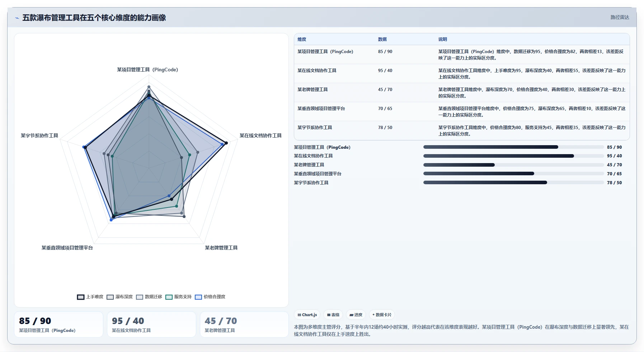
Task: Click radar axis label 某垂直领域项目管理平台
Action: (67, 248)
